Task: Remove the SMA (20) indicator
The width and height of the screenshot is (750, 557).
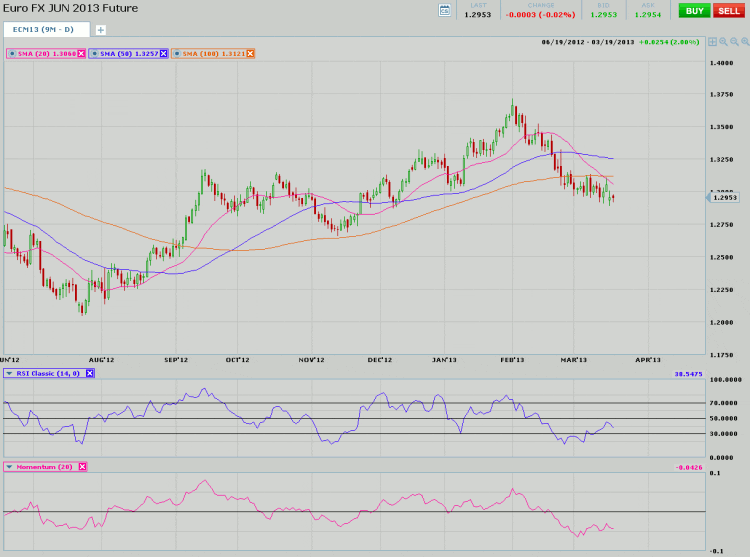Action: point(81,53)
